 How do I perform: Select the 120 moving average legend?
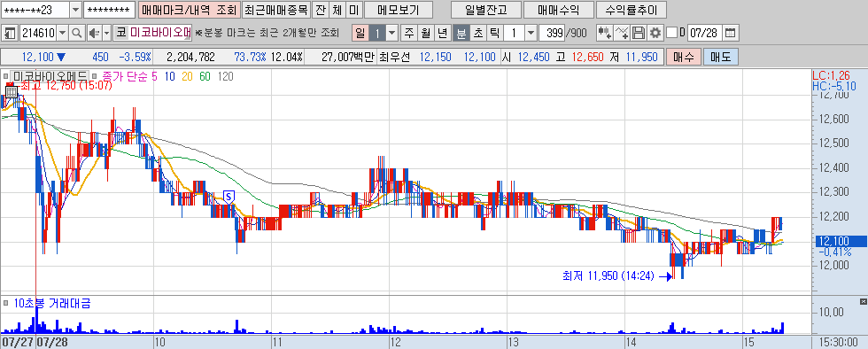(225, 76)
